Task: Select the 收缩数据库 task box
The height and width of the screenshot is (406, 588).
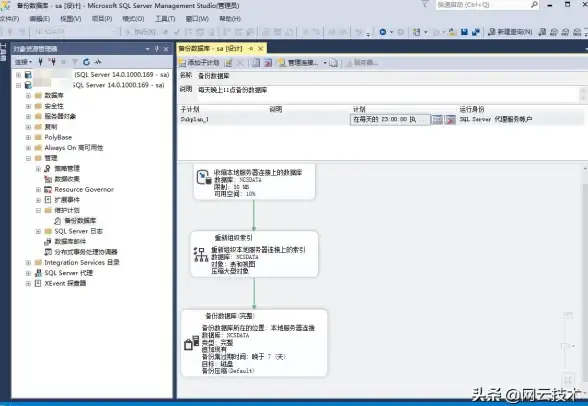Action: coord(254,181)
